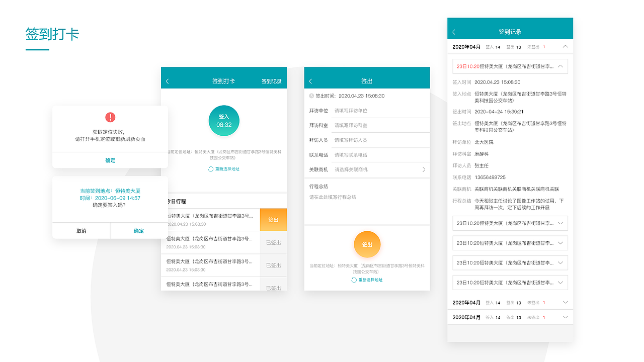This screenshot has width=644, height=362.
Task: Go back from the 签到记录 screen
Action: coord(454,32)
